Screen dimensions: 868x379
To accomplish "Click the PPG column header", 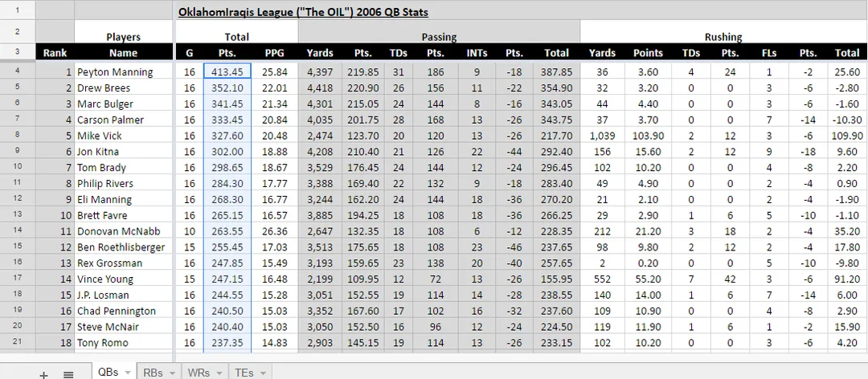I will point(275,52).
